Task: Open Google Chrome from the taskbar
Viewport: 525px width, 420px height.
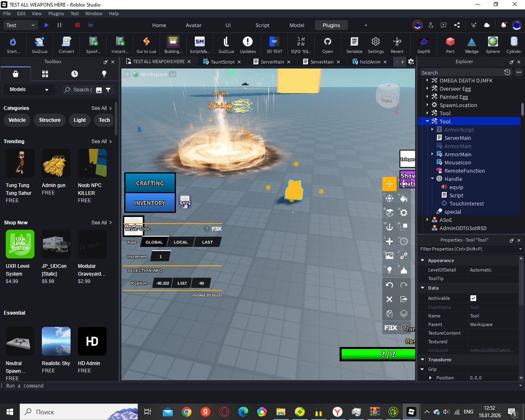Action: click(x=187, y=412)
